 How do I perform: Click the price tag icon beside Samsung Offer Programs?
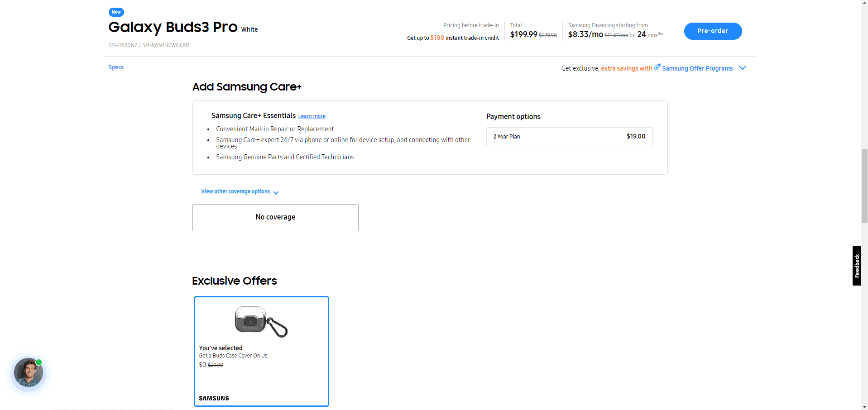(657, 67)
